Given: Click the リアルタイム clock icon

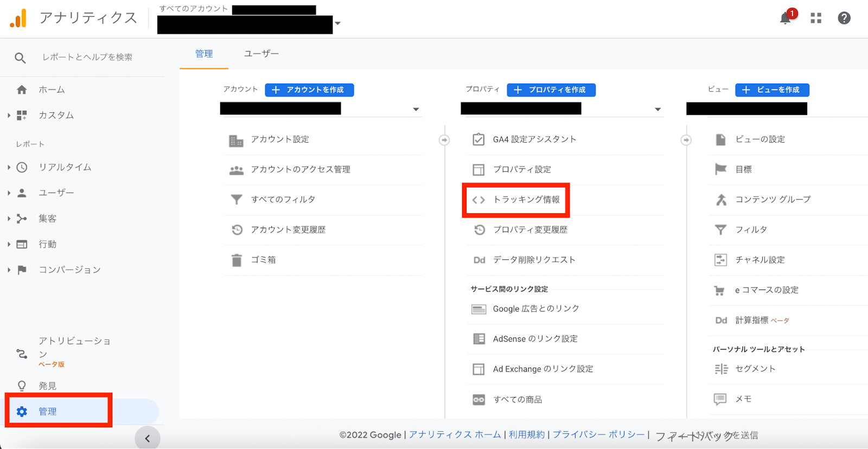Looking at the screenshot, I should coord(22,167).
